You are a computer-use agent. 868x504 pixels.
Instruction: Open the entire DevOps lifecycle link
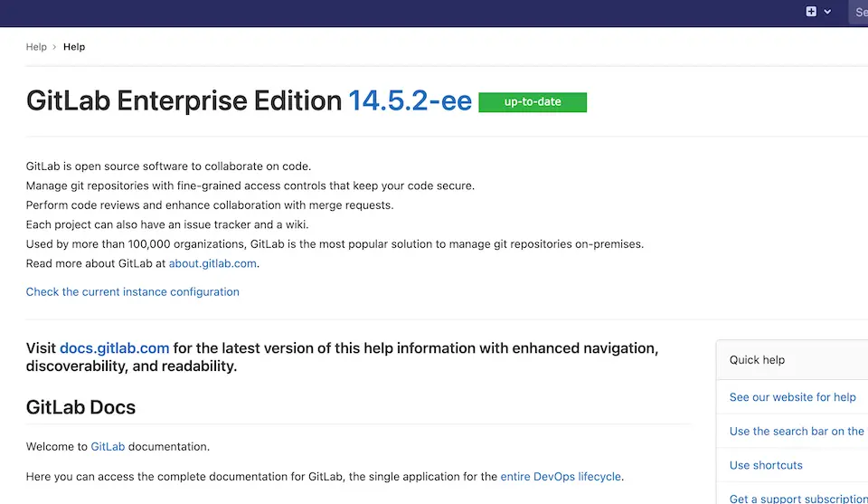pyautogui.click(x=561, y=477)
